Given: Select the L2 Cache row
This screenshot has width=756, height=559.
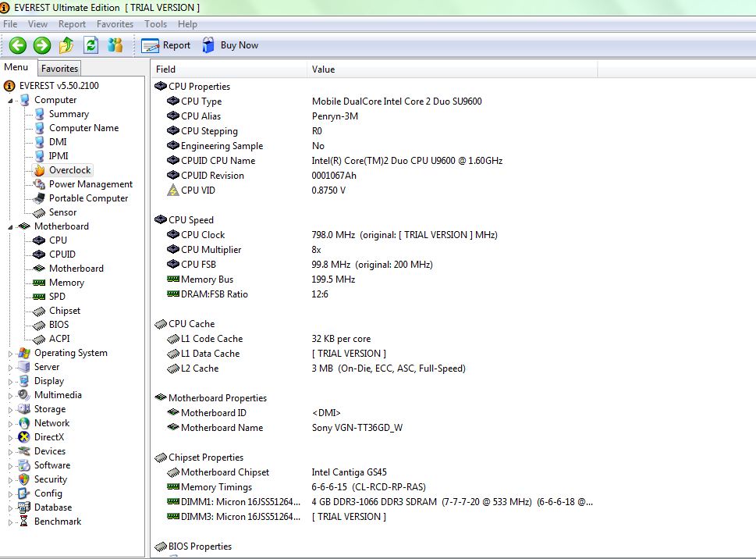Looking at the screenshot, I should click(x=374, y=369).
